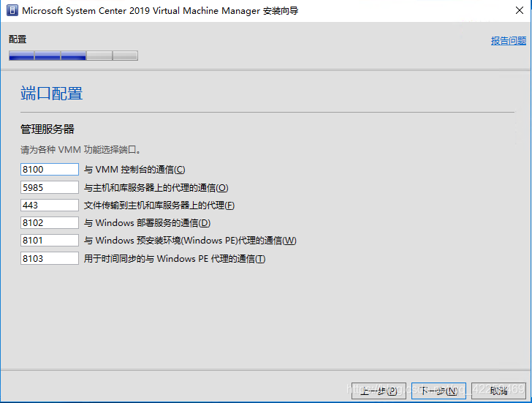This screenshot has height=403, width=532.
Task: Click the VMM setup wizard title bar icon
Action: tap(12, 10)
